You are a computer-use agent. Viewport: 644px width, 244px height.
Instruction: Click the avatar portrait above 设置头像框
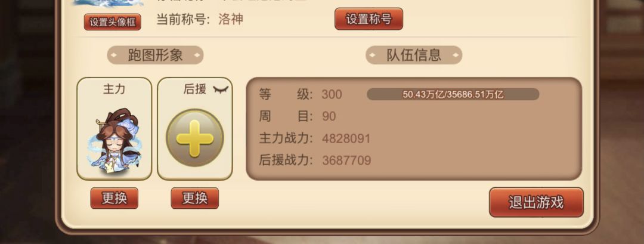tap(108, 4)
